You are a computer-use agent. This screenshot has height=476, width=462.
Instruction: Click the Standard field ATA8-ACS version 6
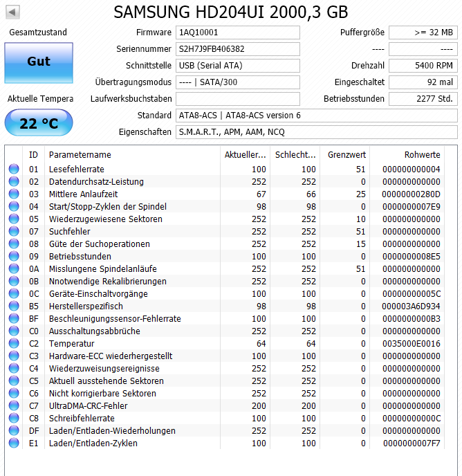click(317, 116)
